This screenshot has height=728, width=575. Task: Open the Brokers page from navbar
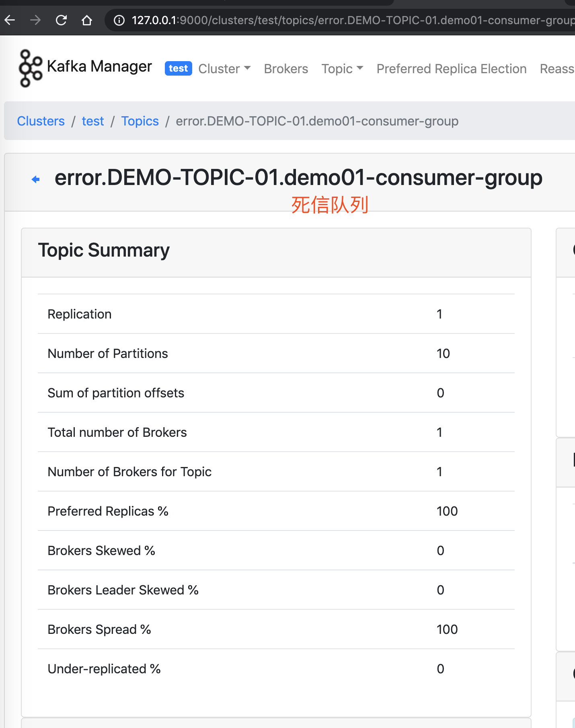[286, 69]
